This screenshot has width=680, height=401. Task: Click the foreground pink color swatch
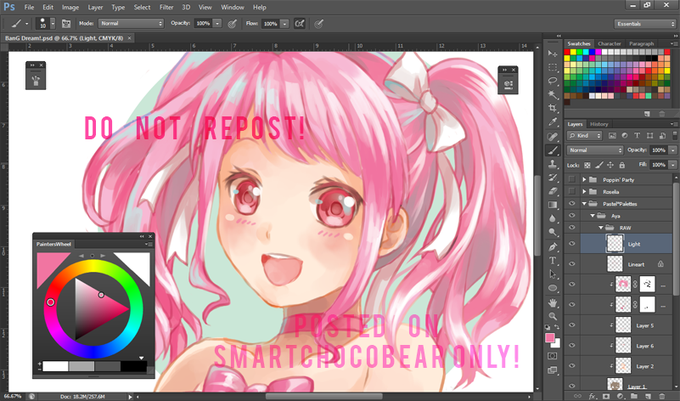550,338
